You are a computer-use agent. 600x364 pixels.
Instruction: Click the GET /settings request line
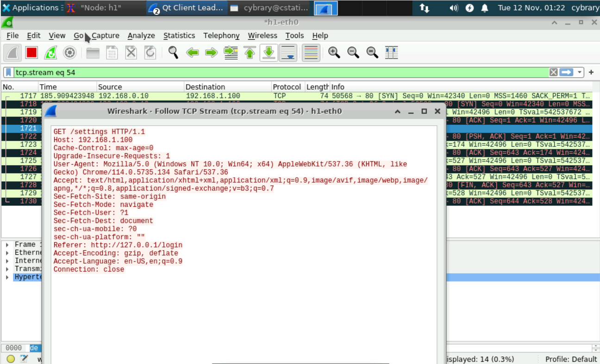(99, 132)
